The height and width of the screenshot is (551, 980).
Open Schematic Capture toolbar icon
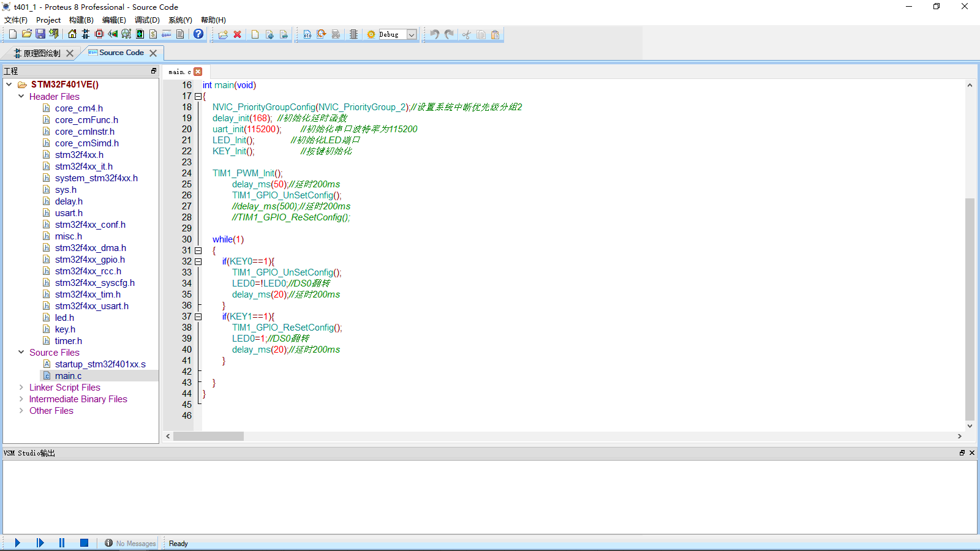tap(85, 34)
